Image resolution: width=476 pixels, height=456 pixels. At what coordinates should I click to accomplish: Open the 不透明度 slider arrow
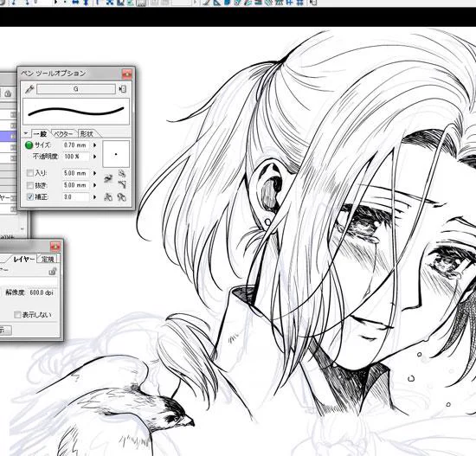(94, 157)
